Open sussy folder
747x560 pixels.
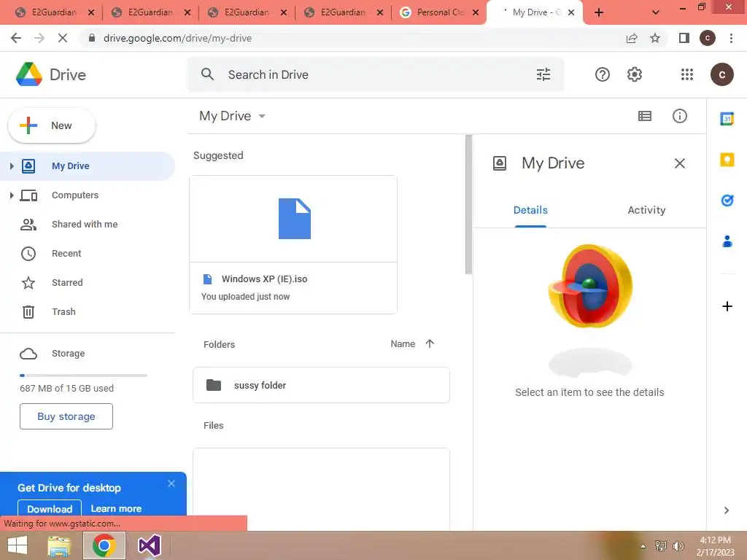[x=321, y=385]
